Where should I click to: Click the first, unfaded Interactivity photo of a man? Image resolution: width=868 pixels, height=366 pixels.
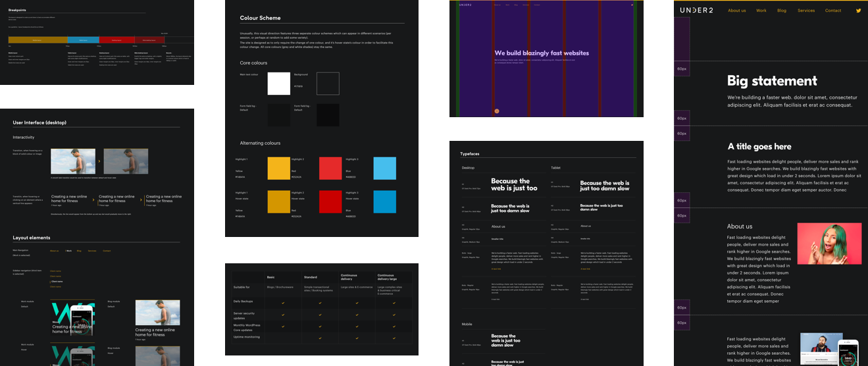73,161
